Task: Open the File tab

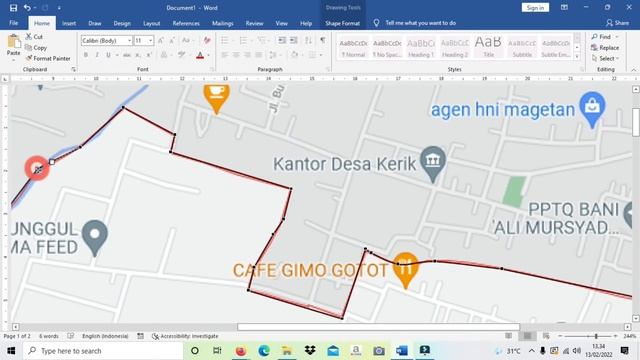Action: [13, 23]
